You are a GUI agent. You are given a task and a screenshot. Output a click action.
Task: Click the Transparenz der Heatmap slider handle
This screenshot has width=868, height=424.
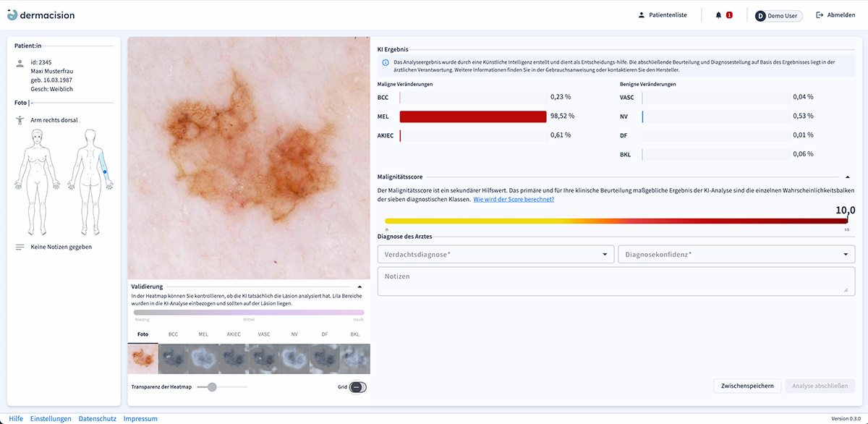click(x=212, y=387)
